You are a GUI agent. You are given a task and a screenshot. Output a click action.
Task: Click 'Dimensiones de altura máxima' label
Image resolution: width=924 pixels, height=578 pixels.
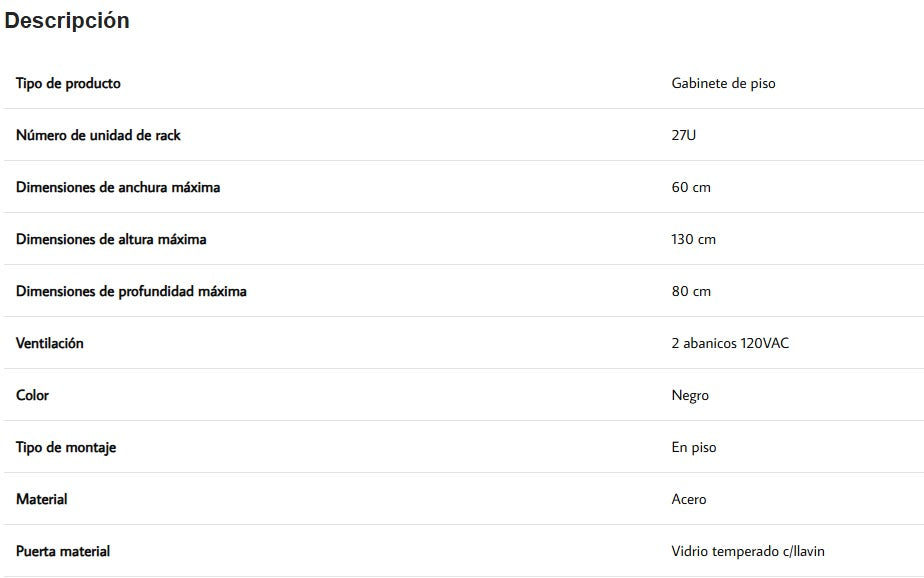click(x=111, y=239)
